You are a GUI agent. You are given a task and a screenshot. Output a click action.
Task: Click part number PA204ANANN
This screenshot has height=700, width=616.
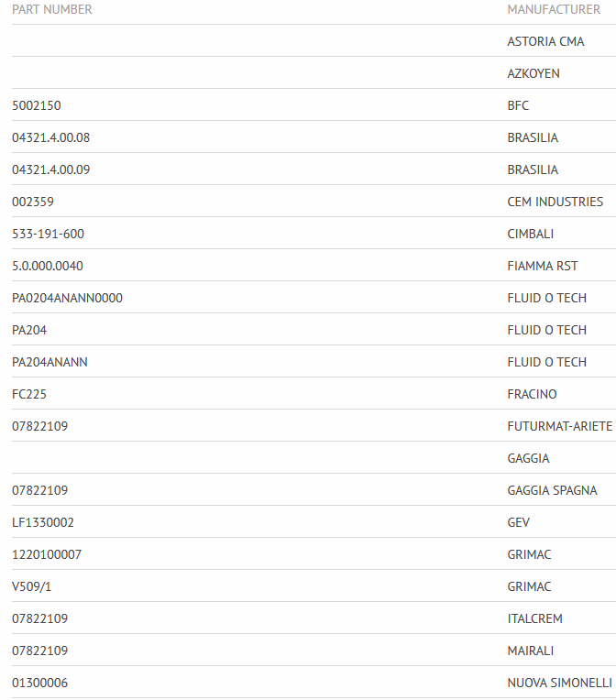coord(49,362)
